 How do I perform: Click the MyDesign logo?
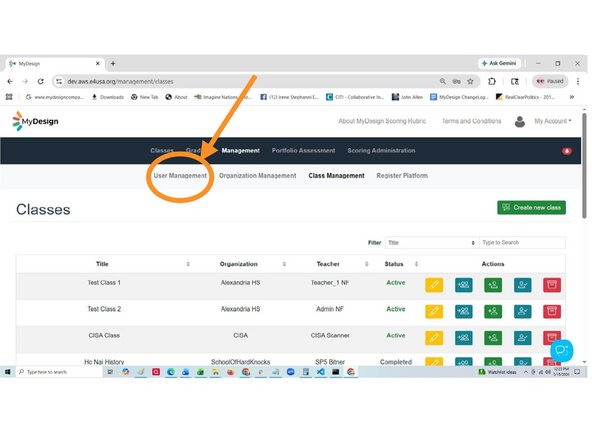(35, 121)
